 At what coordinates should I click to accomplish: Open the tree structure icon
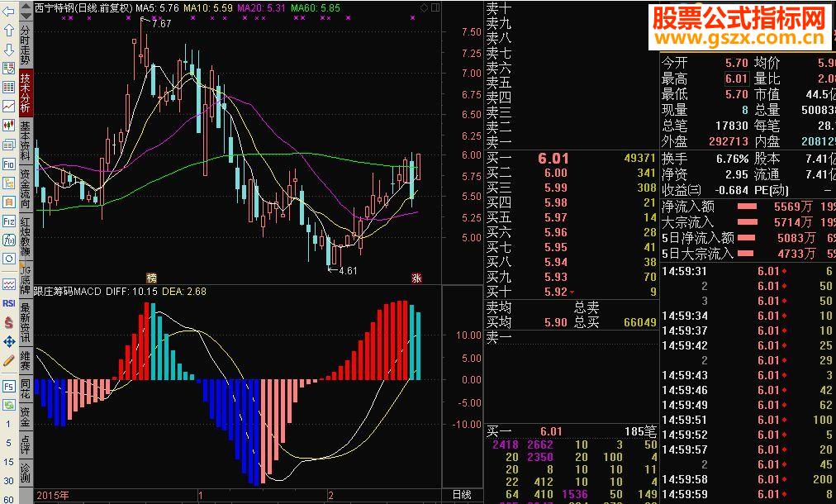pos(8,183)
